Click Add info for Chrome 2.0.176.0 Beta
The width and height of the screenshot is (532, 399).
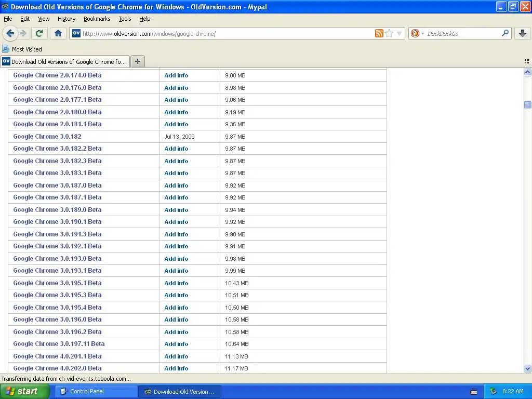tap(176, 87)
